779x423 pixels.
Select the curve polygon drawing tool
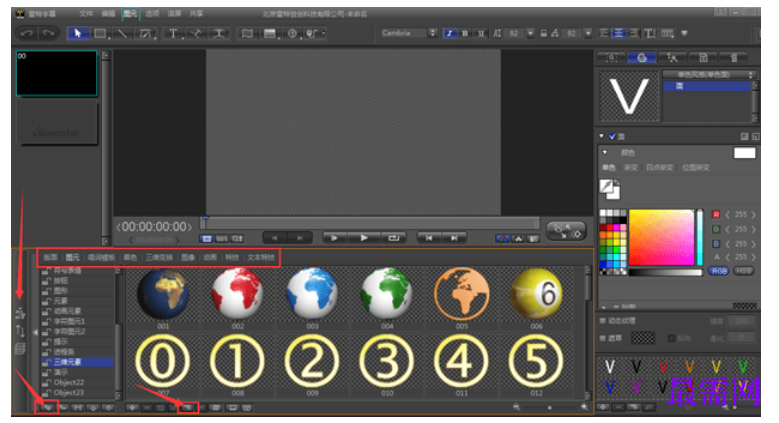tap(146, 33)
